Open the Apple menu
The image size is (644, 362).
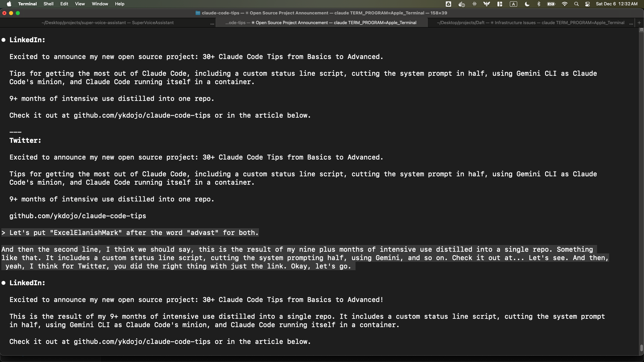point(9,4)
